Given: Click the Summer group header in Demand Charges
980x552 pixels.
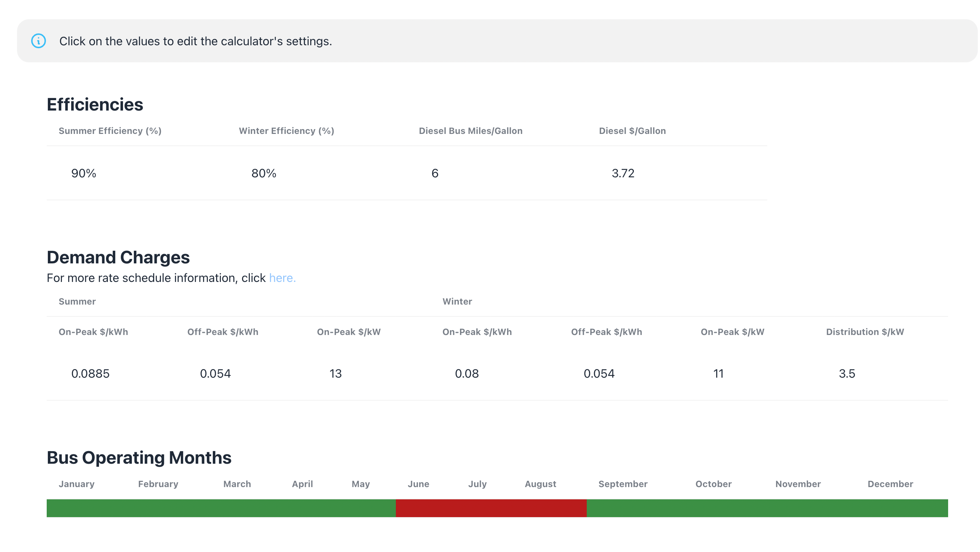Looking at the screenshot, I should click(77, 302).
